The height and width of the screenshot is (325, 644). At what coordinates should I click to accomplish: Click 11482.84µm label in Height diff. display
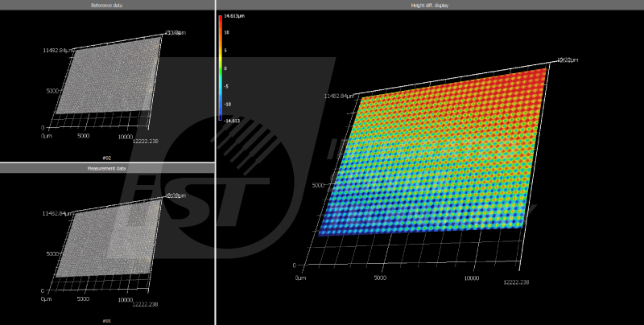tap(339, 97)
